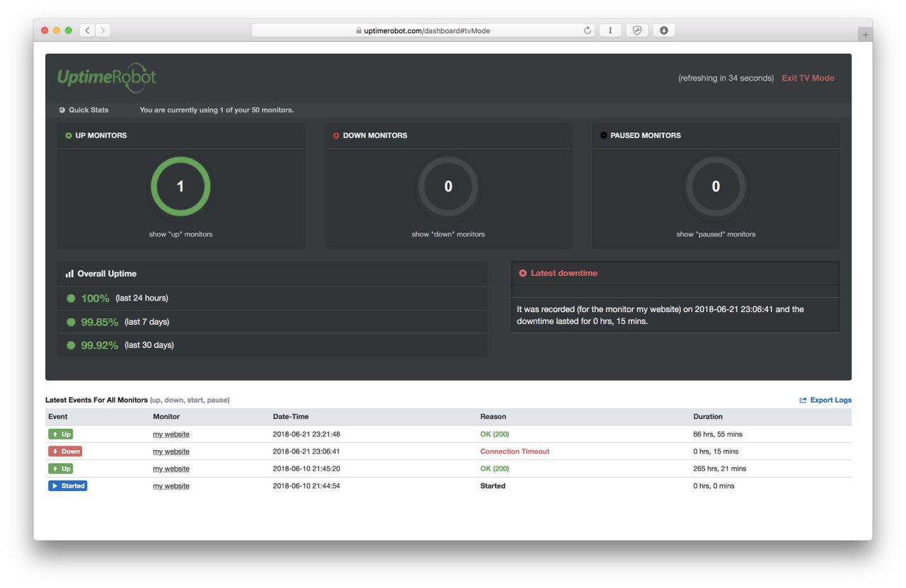Show "down" monitors
The image size is (906, 588).
[x=448, y=234]
